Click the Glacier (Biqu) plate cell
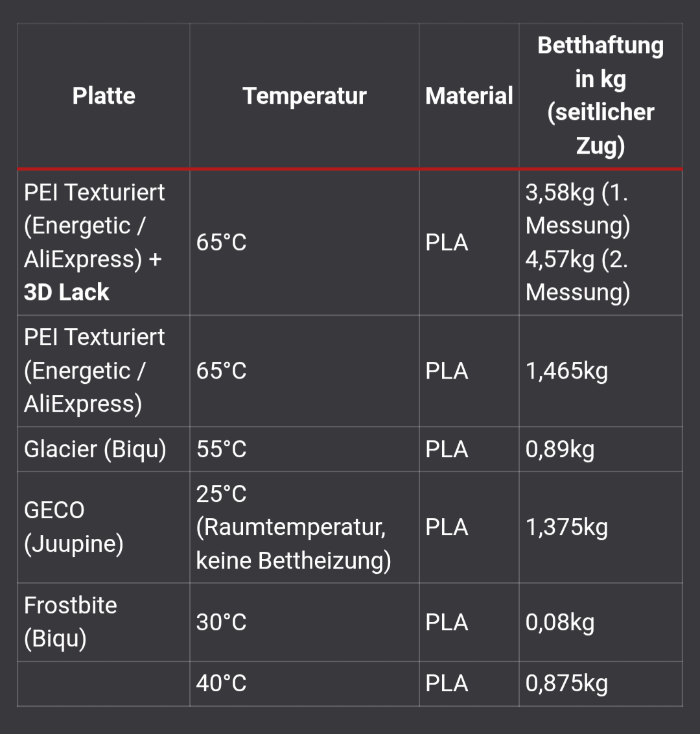 click(95, 449)
